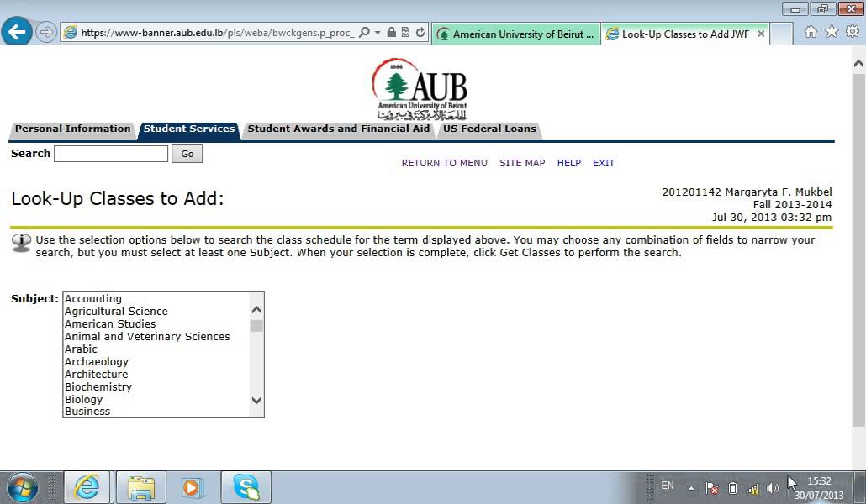The width and height of the screenshot is (866, 504).
Task: Open Action Center flag icon
Action: [712, 488]
